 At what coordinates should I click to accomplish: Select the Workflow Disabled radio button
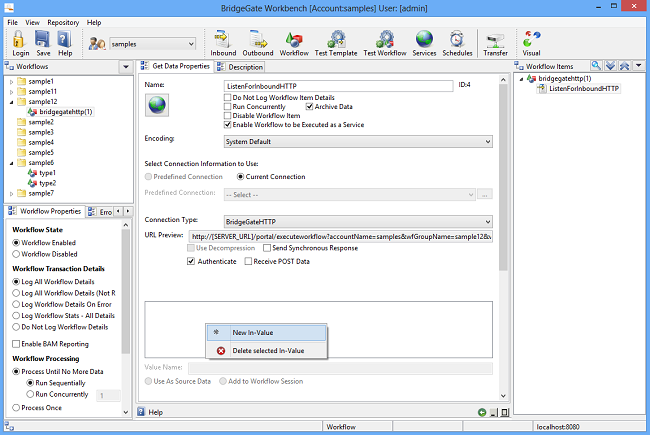pos(16,254)
